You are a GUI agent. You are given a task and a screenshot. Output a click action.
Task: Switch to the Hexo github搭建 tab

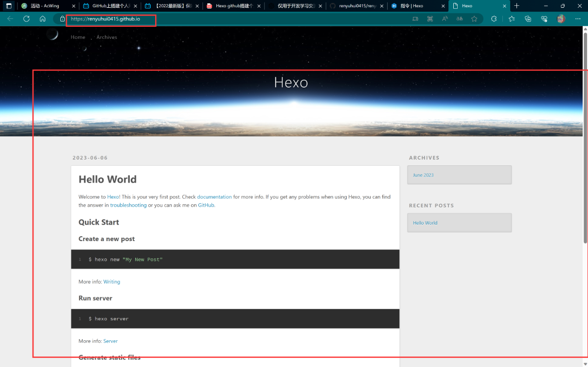pos(233,6)
